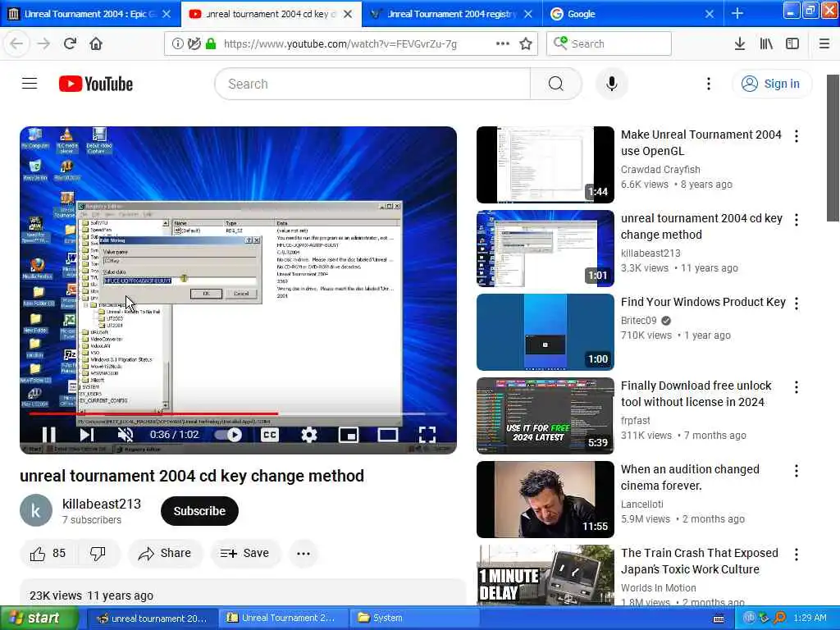This screenshot has width=840, height=630.
Task: Switch to Unreal Tournament 2... folder taskbar button
Action: [283, 619]
